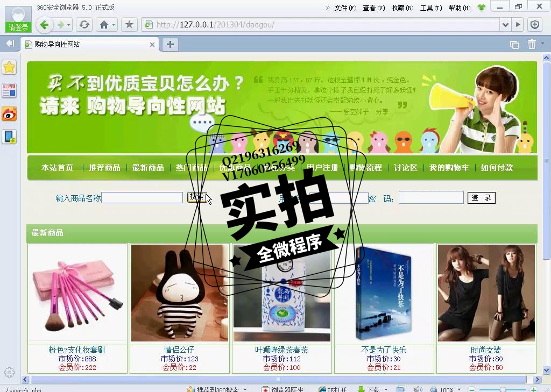Open the zoom 100% dropdown
551x392 pixels.
(x=459, y=389)
